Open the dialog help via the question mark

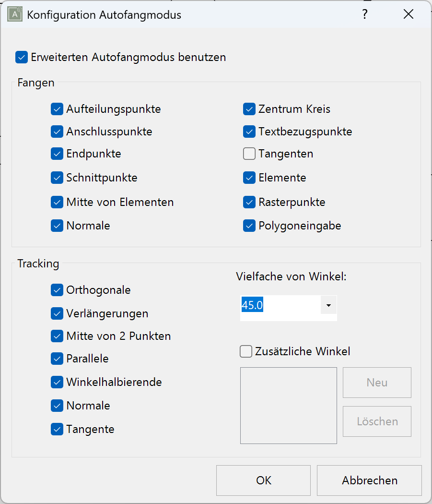(365, 14)
